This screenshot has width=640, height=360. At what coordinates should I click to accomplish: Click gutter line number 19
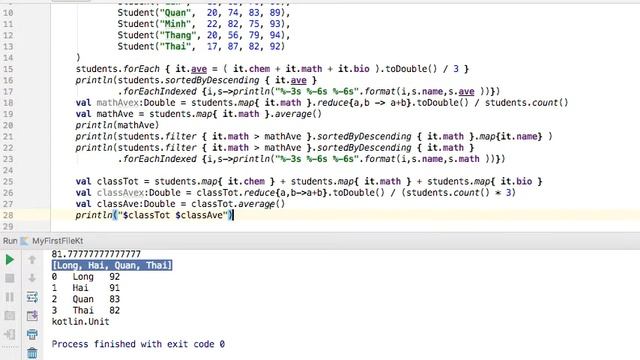pos(8,114)
